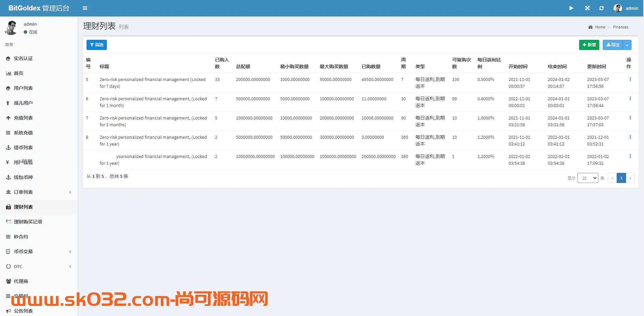Image resolution: width=644 pixels, height=316 pixels.
Task: Click the value 49500.00000000
Action: pos(377,80)
